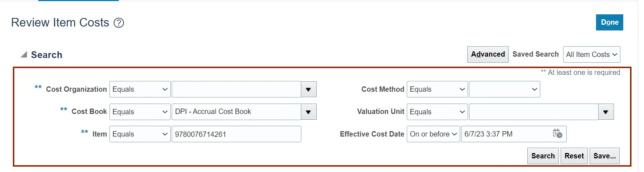Click the Reset button

(574, 156)
